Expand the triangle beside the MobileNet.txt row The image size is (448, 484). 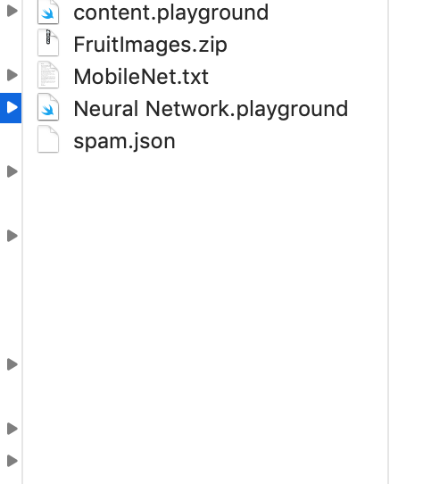click(12, 75)
